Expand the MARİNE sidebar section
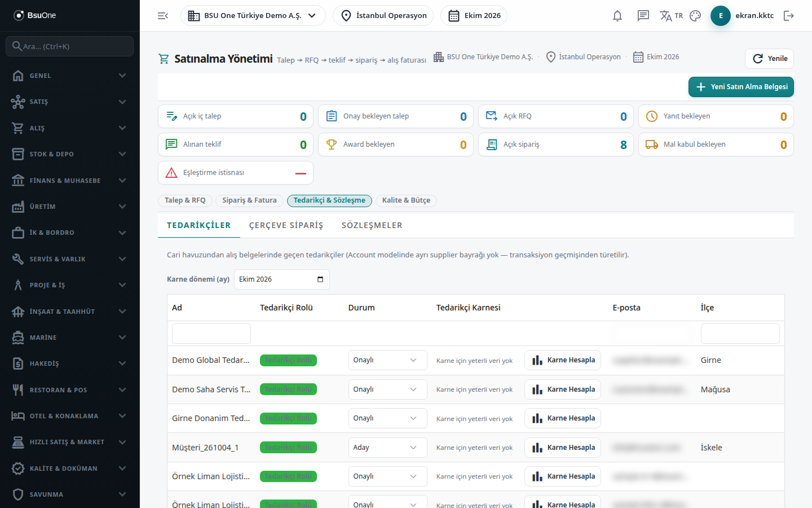812x508 pixels. pos(70,338)
